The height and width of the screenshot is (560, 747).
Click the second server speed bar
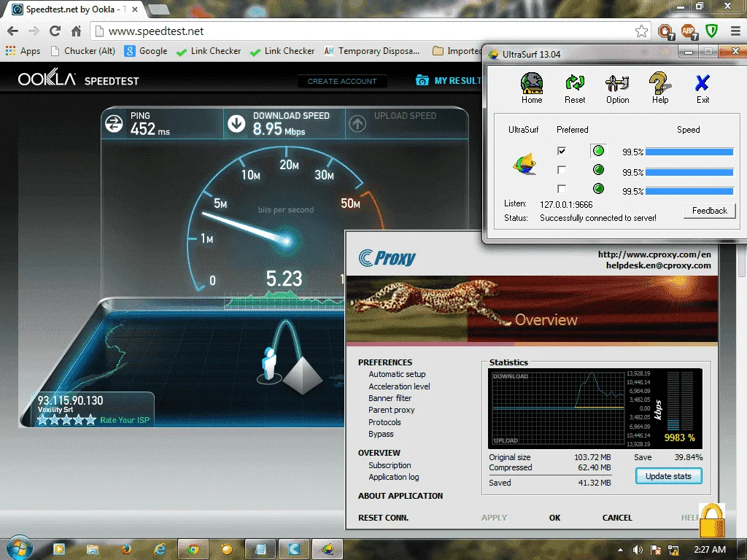point(689,172)
